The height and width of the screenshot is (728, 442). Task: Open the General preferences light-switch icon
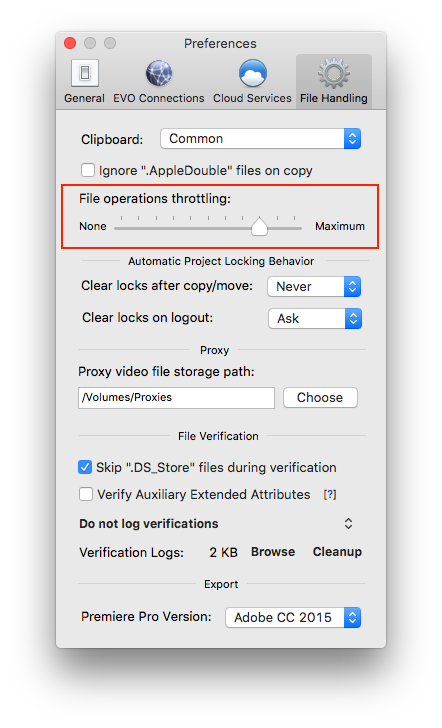coord(84,73)
